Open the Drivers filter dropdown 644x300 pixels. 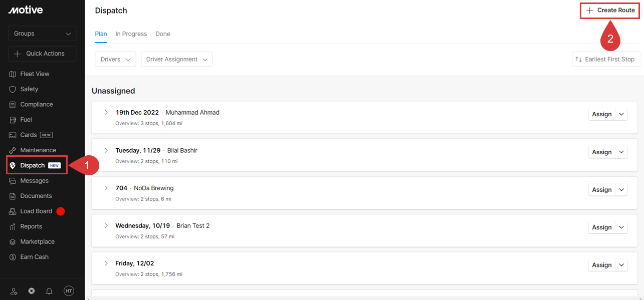click(x=116, y=59)
